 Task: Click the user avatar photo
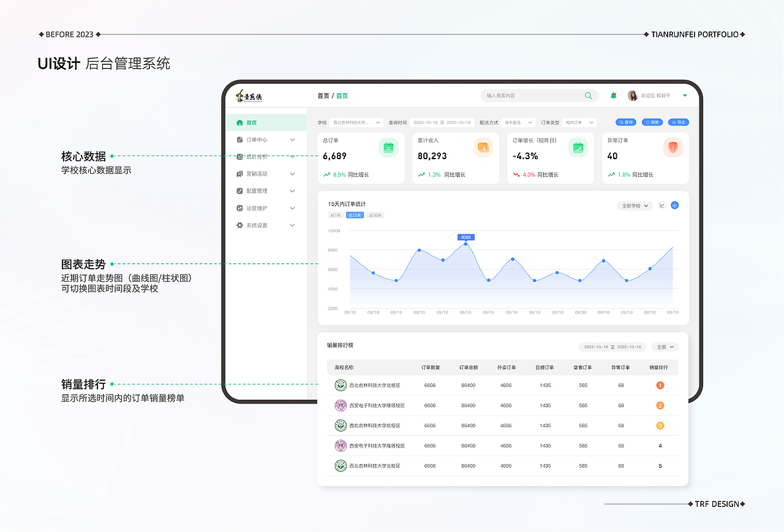[x=633, y=96]
